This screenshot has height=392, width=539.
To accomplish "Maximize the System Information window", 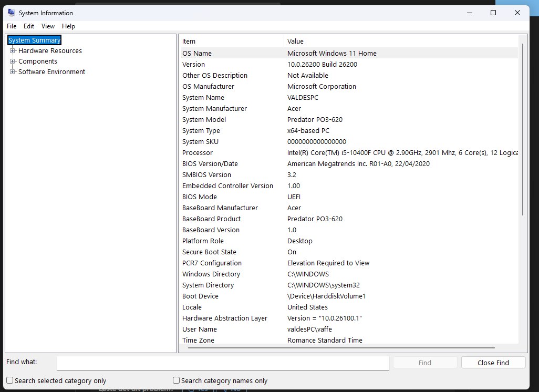I will [493, 13].
